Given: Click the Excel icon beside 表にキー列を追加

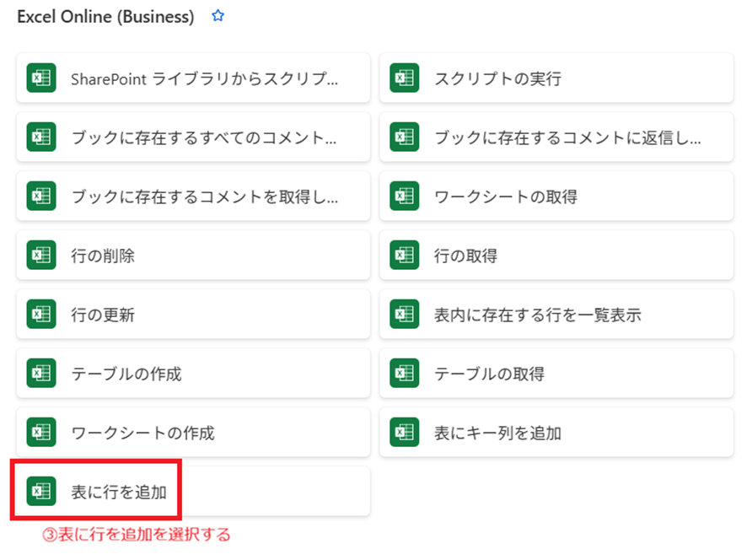Looking at the screenshot, I should tap(404, 433).
